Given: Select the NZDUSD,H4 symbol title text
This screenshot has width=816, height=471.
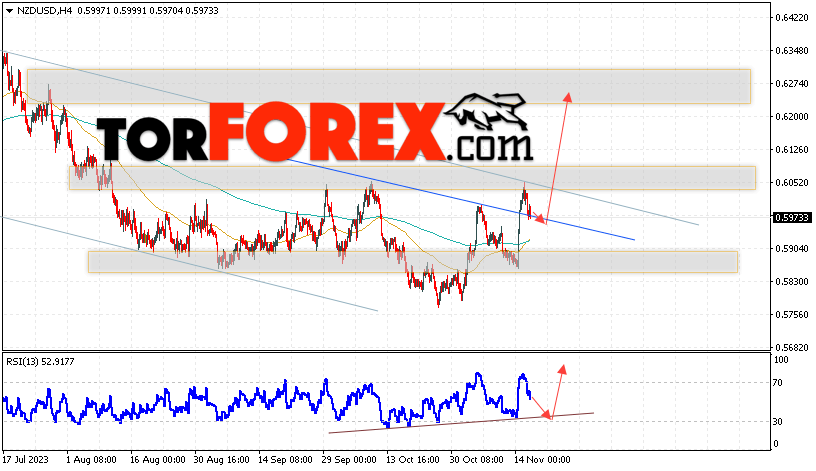Looking at the screenshot, I should 45,10.
